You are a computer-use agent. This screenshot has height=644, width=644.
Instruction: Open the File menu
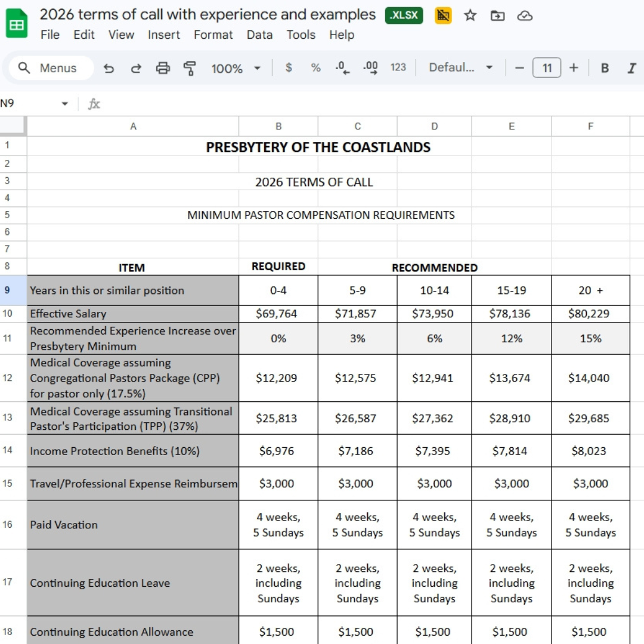50,35
